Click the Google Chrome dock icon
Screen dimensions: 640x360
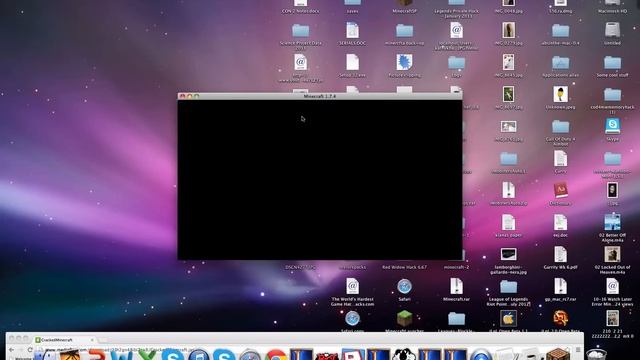pyautogui.click(x=276, y=356)
